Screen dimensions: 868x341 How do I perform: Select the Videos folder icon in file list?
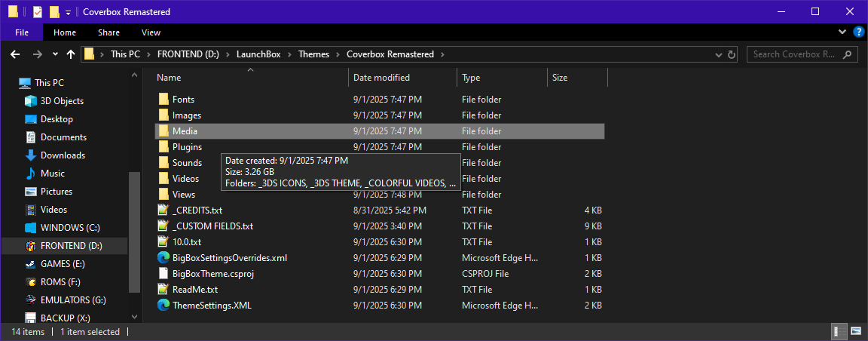164,179
